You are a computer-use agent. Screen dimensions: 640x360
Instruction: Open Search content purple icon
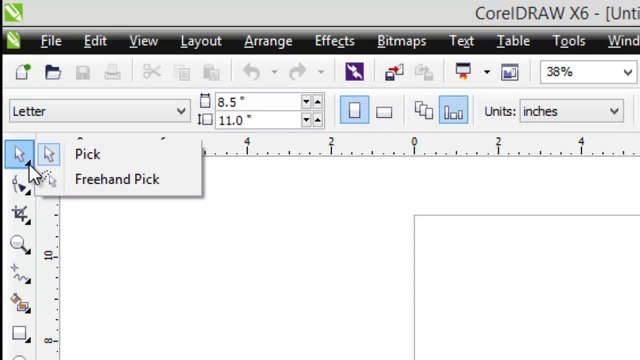click(x=354, y=72)
